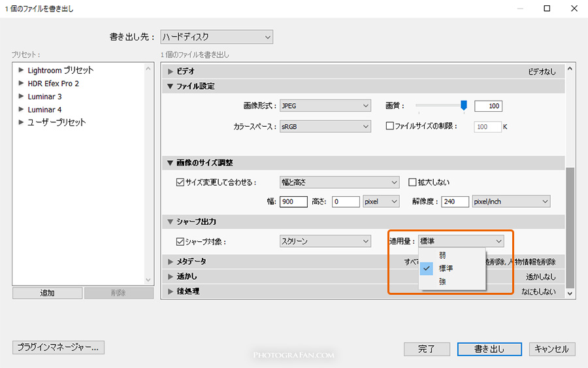The height and width of the screenshot is (368, 588).
Task: Toggle the ファイルサイズの制限 checkbox
Action: pyautogui.click(x=389, y=126)
